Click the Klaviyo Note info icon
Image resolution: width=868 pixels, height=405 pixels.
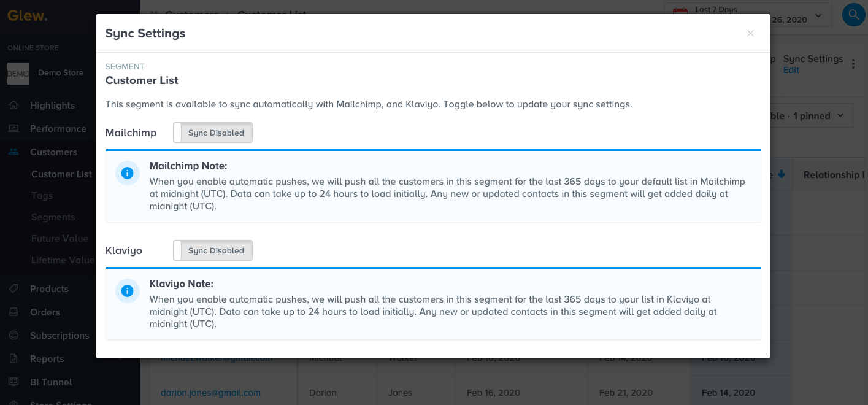[x=128, y=291]
